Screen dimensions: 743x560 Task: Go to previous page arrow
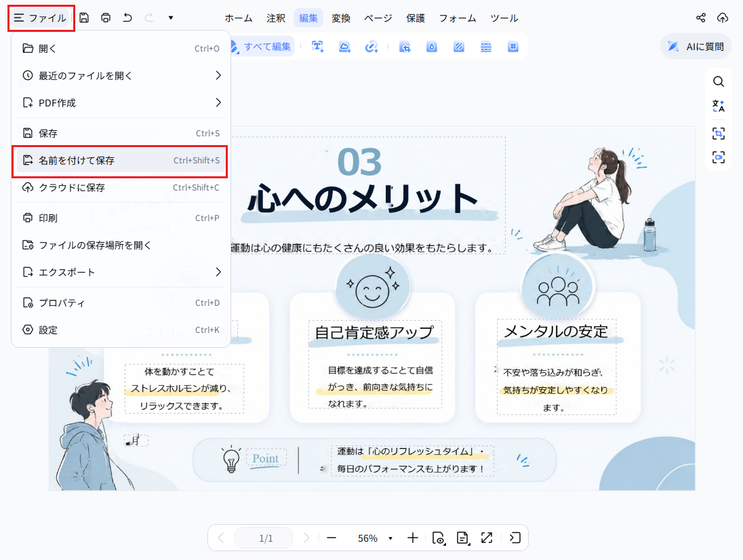pos(221,538)
